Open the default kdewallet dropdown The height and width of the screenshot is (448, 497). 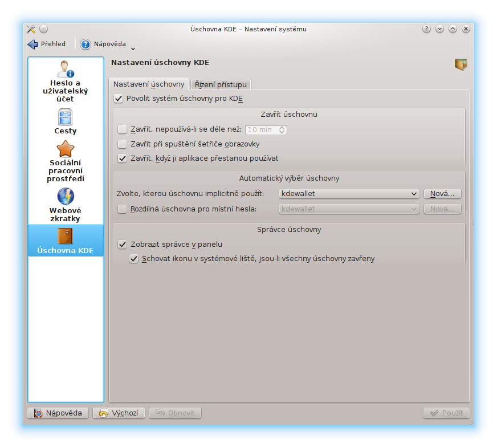(349, 194)
